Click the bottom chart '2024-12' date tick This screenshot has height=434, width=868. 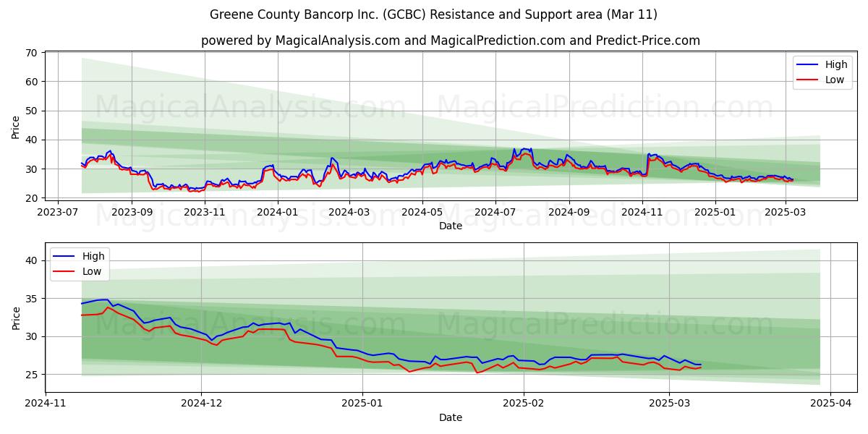point(202,404)
